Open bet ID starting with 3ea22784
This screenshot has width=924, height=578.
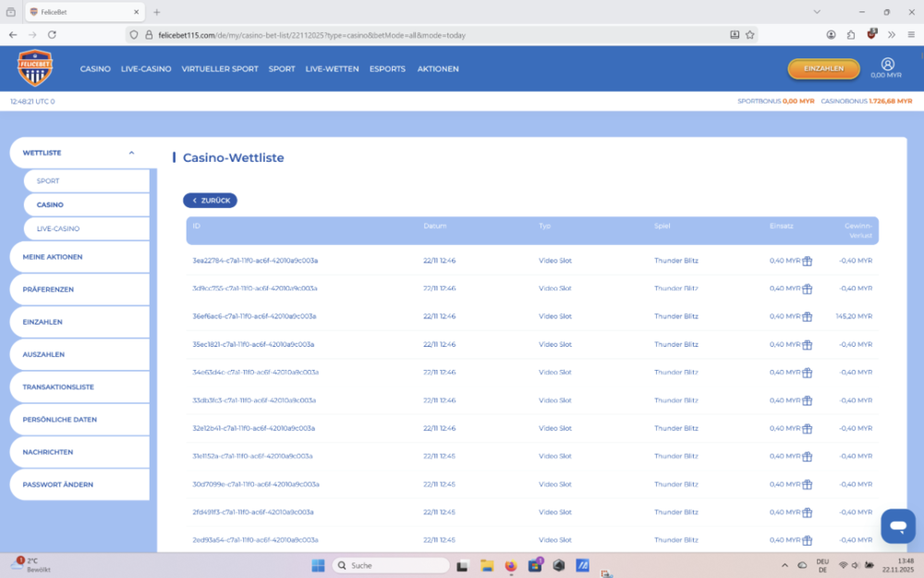[255, 261]
